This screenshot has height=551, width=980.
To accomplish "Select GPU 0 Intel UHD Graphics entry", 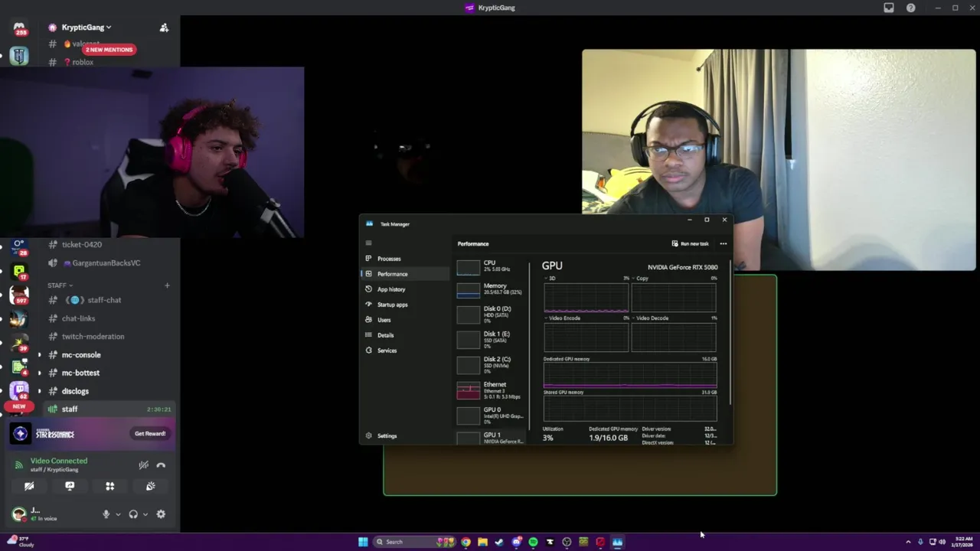I will pyautogui.click(x=490, y=416).
